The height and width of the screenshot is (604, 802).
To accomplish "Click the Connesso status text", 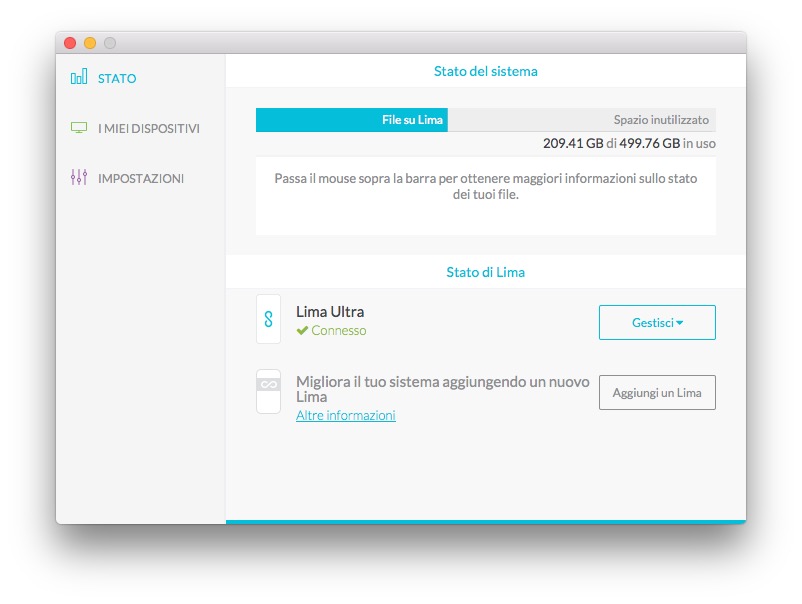I will tap(339, 331).
